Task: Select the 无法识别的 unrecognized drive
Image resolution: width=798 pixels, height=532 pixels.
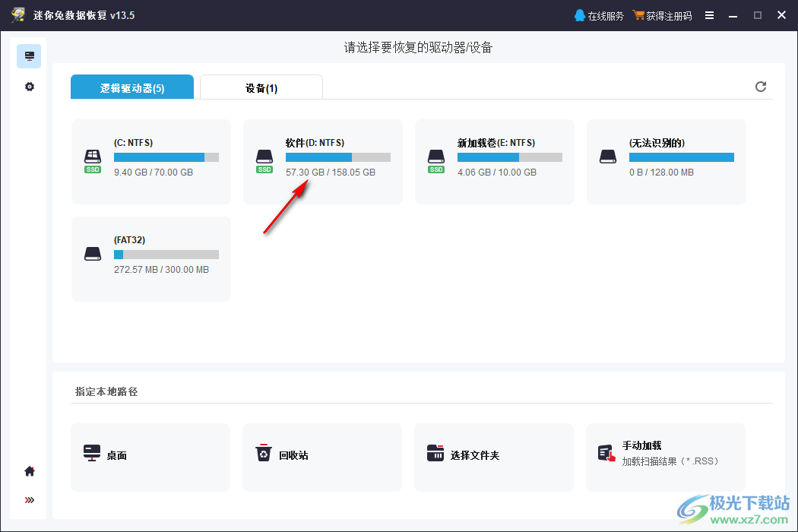Action: (666, 161)
